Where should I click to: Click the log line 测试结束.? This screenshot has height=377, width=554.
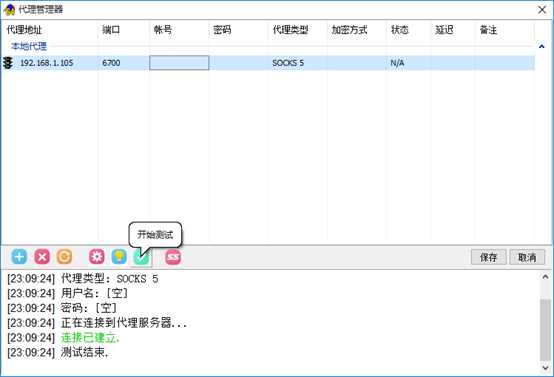(x=58, y=352)
